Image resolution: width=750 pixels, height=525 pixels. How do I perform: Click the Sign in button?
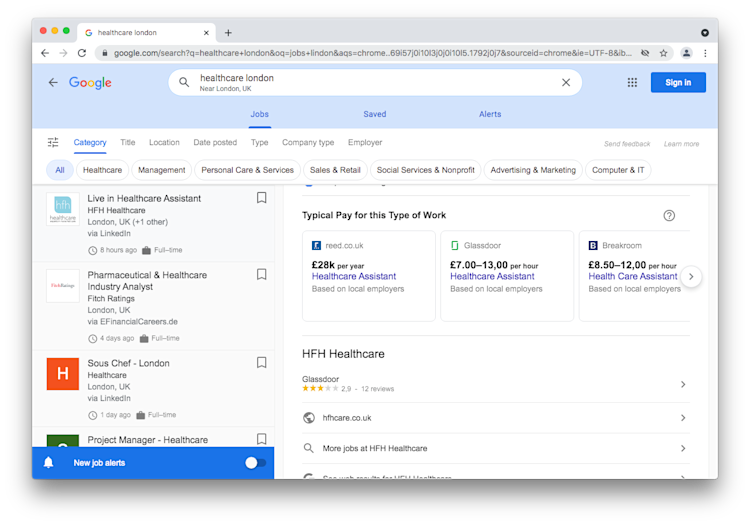point(678,82)
